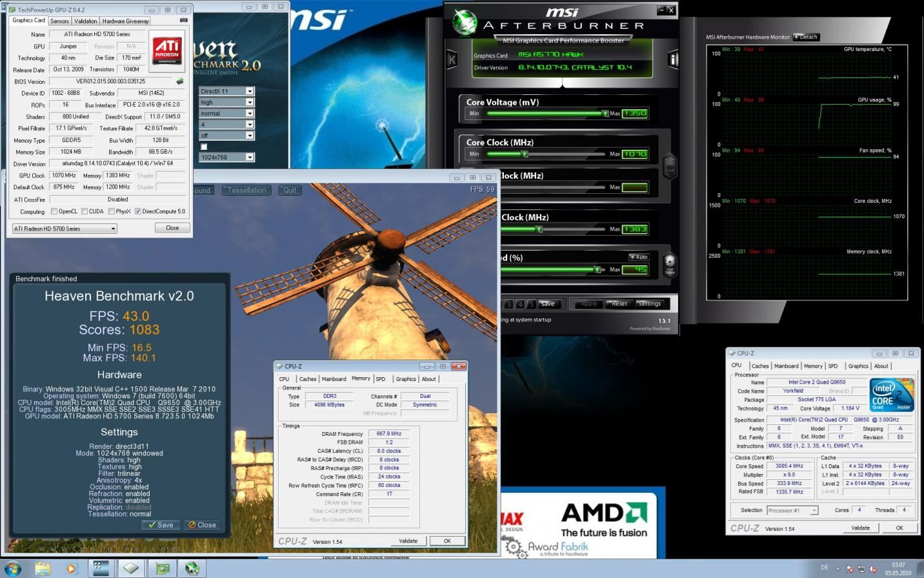
Task: Open the 'high' shaders dropdown
Action: [226, 102]
